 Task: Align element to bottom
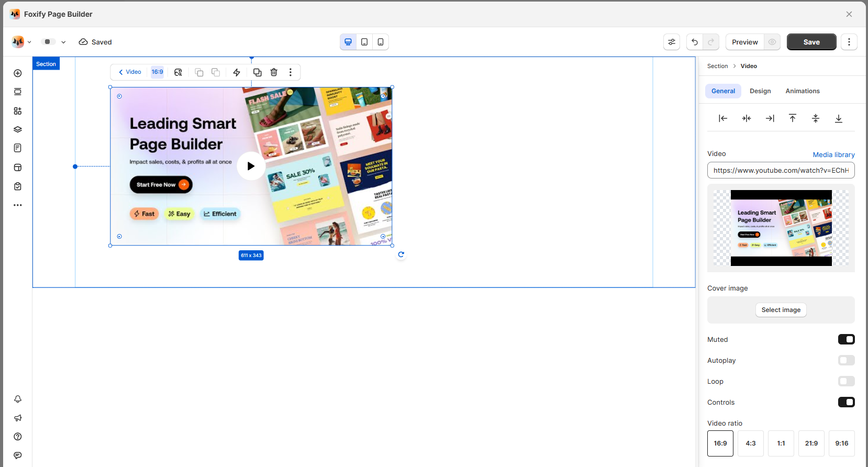[839, 118]
